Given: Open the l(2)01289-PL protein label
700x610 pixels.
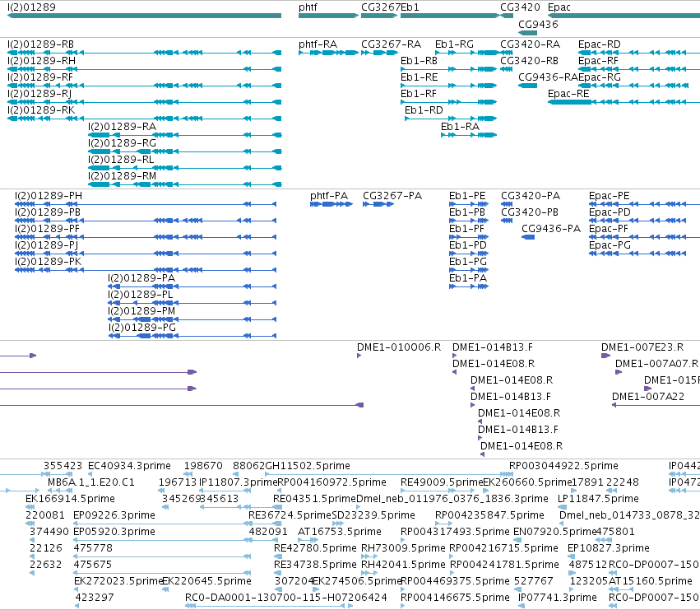Looking at the screenshot, I should tap(140, 295).
